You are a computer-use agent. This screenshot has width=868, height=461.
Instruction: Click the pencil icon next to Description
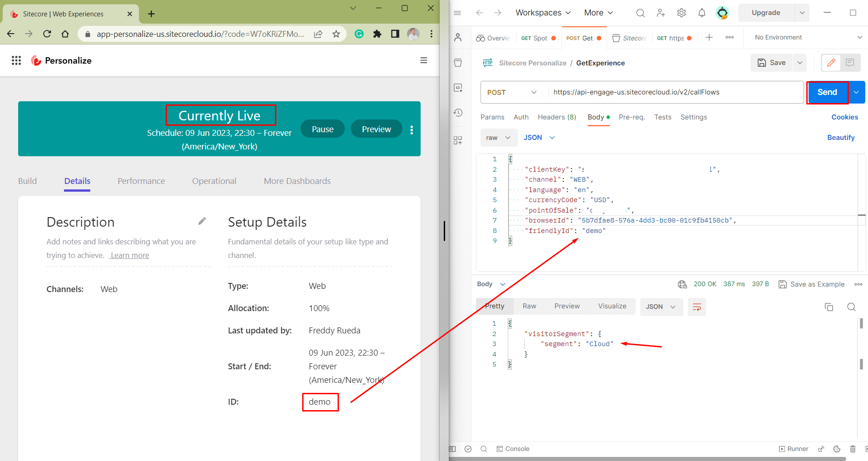(x=202, y=221)
